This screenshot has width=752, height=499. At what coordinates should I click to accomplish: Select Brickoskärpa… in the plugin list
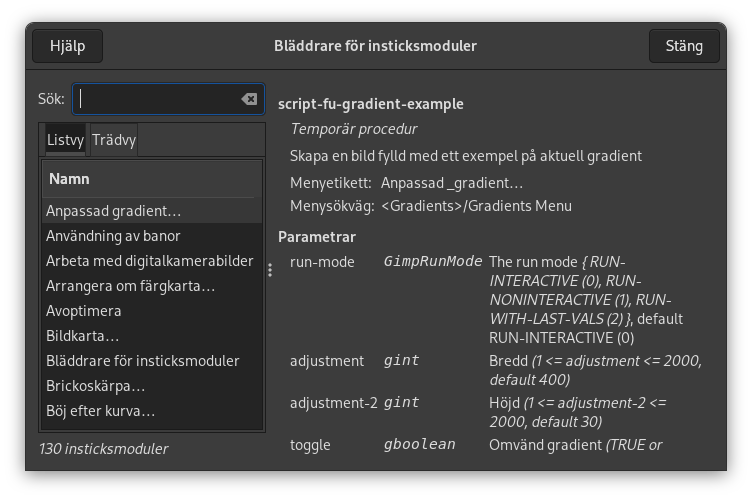95,386
